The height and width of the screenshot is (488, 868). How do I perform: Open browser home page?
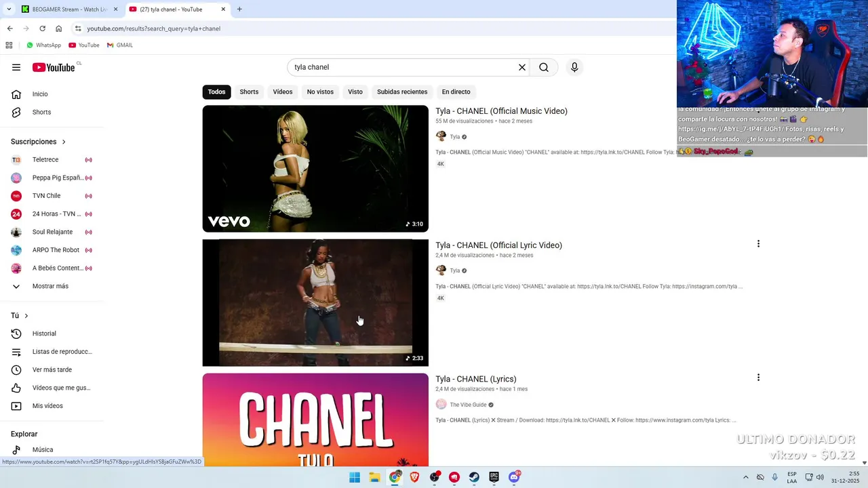pos(58,28)
